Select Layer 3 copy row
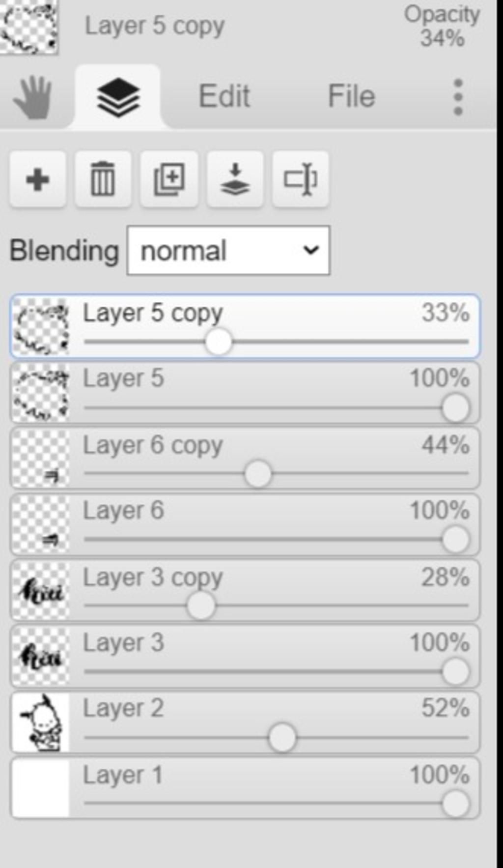This screenshot has height=868, width=503. [245, 590]
